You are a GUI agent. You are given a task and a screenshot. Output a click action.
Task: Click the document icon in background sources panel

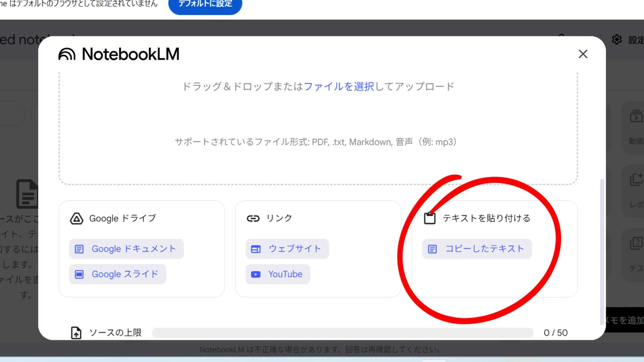[27, 194]
